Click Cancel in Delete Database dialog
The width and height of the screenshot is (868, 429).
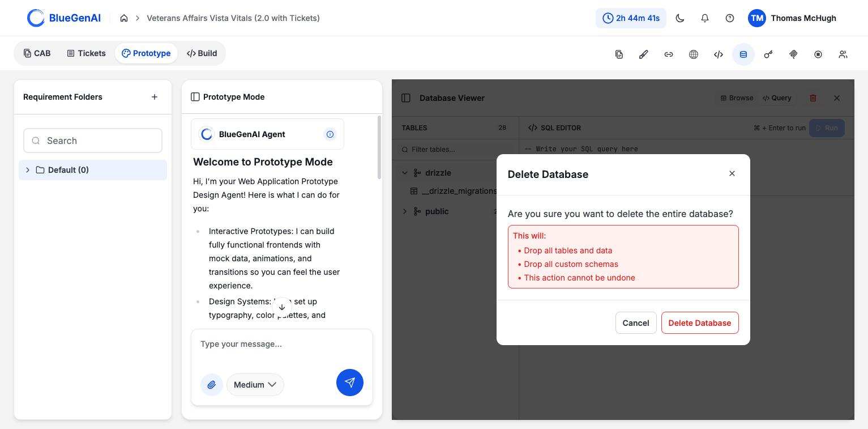(x=636, y=323)
